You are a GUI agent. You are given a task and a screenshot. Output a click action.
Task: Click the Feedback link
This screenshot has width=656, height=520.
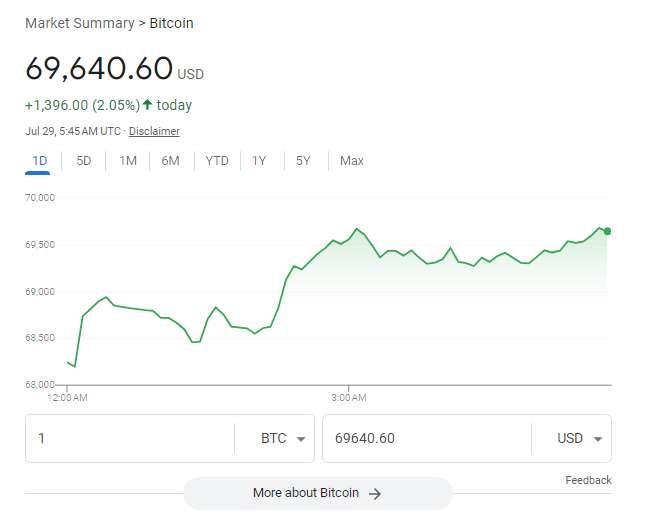pyautogui.click(x=588, y=481)
